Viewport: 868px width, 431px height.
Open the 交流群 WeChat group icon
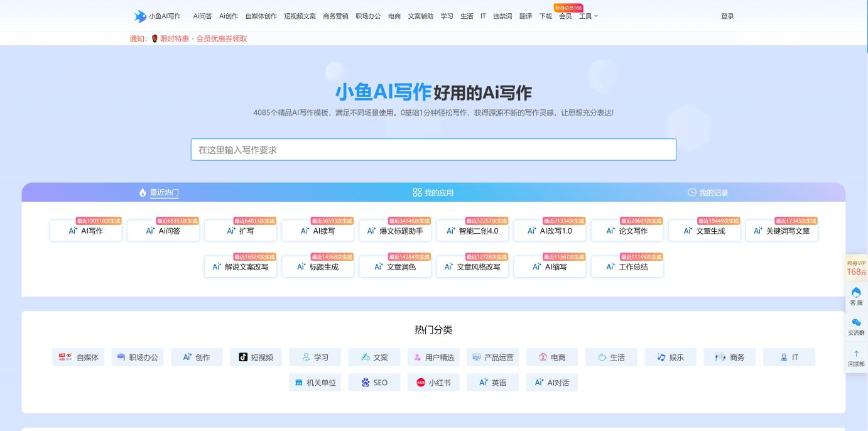pyautogui.click(x=856, y=323)
